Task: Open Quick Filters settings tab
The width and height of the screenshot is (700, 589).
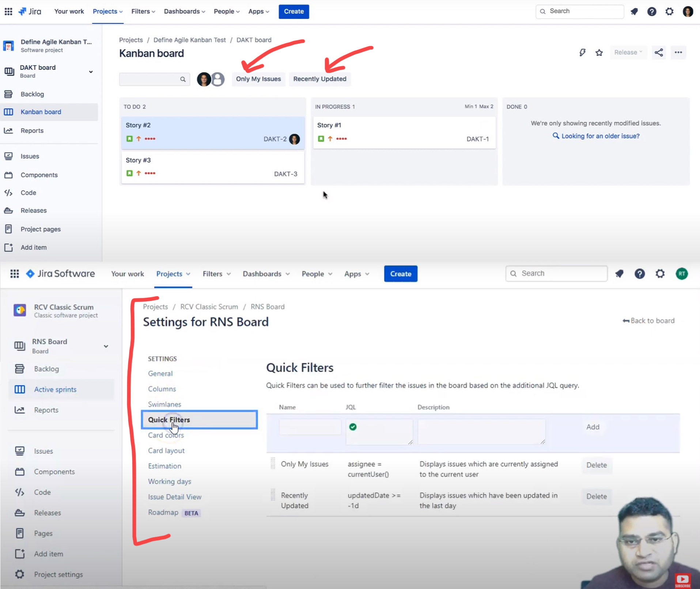Action: (199, 420)
